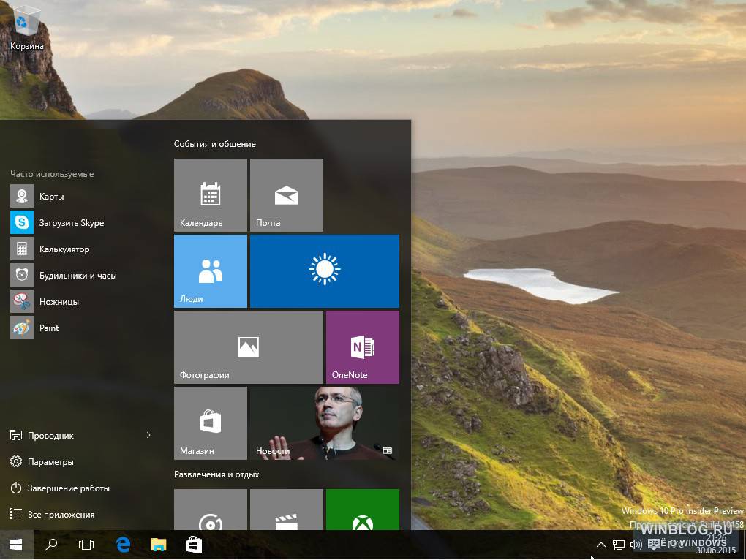746x560 pixels.
Task: Open the Почта mail tile
Action: coord(287,195)
